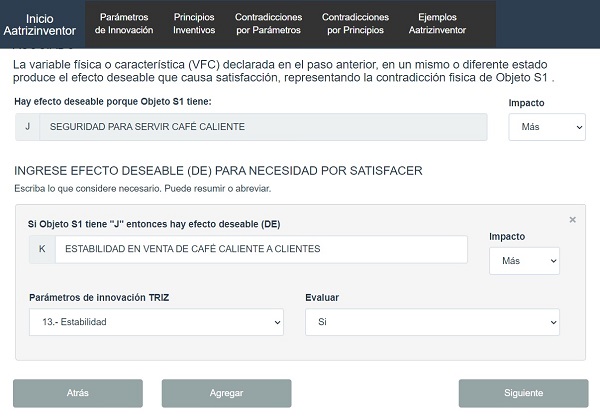Close the desirable effect card with ×

[x=572, y=219]
